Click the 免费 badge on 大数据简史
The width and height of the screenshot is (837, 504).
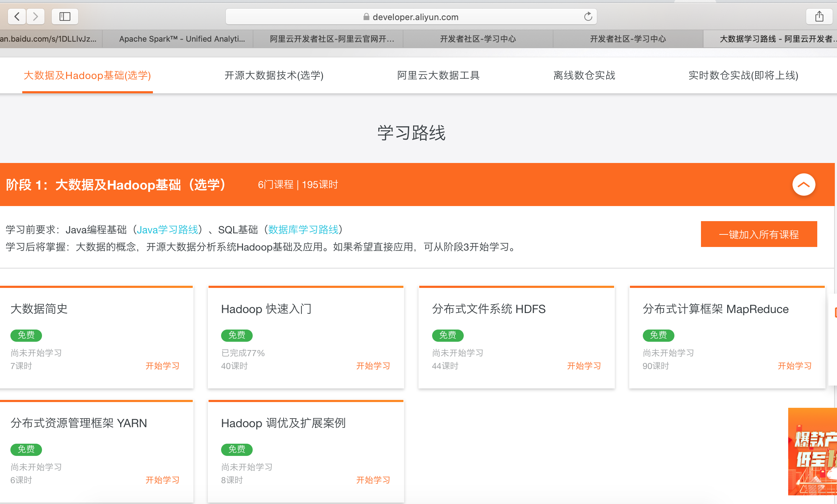point(26,335)
